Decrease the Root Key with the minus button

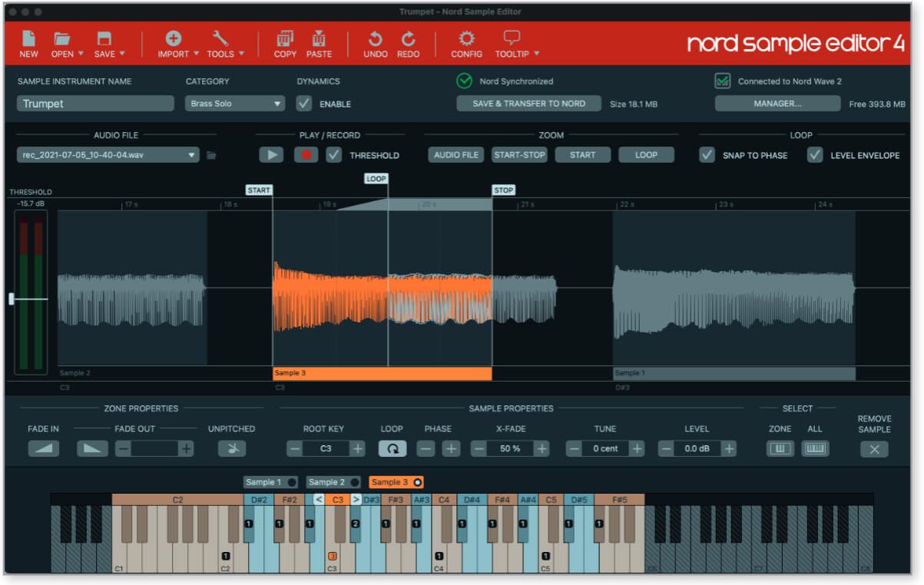(295, 449)
